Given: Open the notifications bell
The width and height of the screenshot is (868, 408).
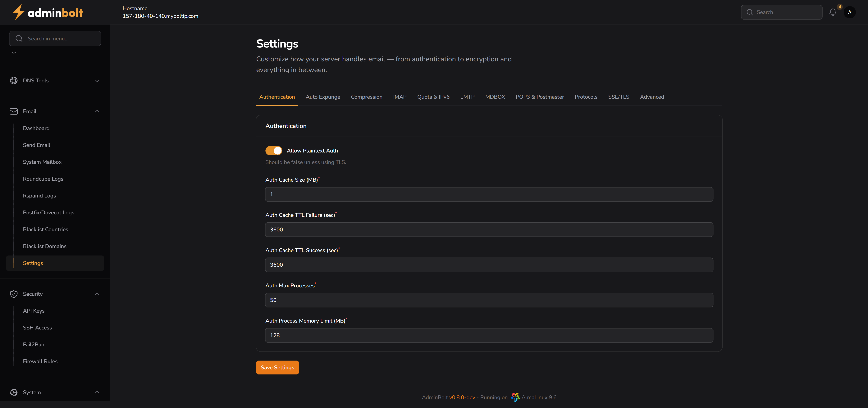Looking at the screenshot, I should pos(833,12).
